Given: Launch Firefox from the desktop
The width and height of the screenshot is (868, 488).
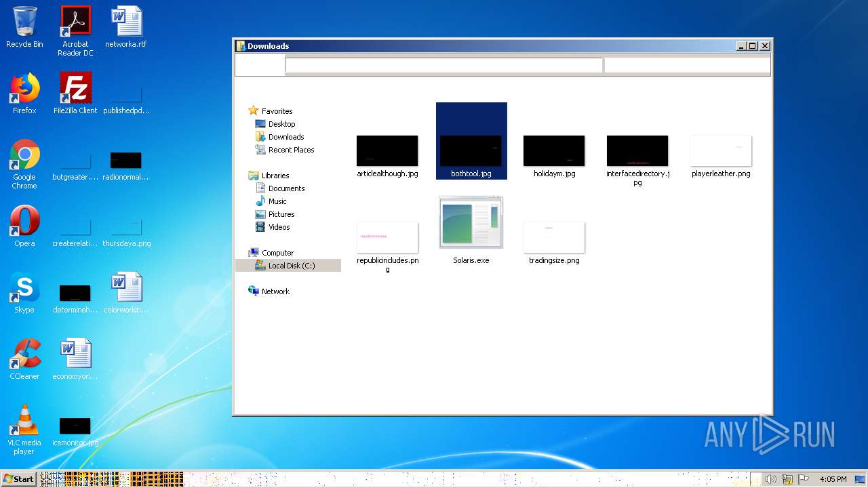Looking at the screenshot, I should [24, 94].
